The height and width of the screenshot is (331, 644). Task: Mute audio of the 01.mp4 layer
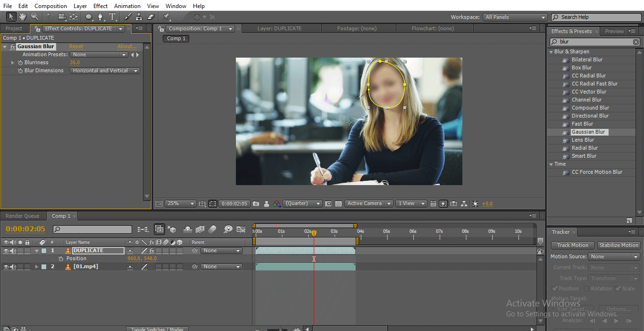(x=13, y=266)
